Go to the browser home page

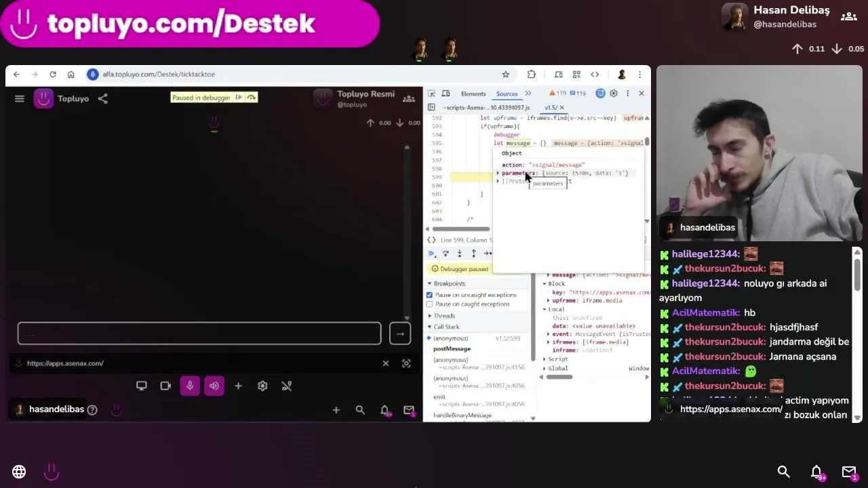(x=71, y=75)
